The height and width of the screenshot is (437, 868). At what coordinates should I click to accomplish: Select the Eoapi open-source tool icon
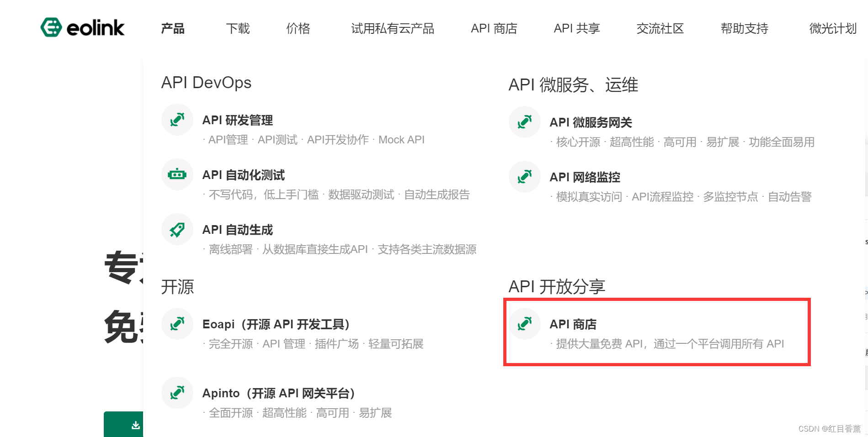(177, 323)
